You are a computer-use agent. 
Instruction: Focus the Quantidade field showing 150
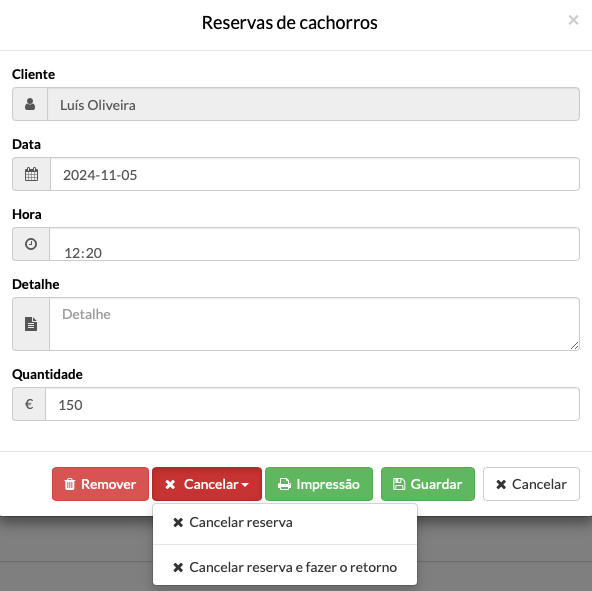click(x=312, y=404)
